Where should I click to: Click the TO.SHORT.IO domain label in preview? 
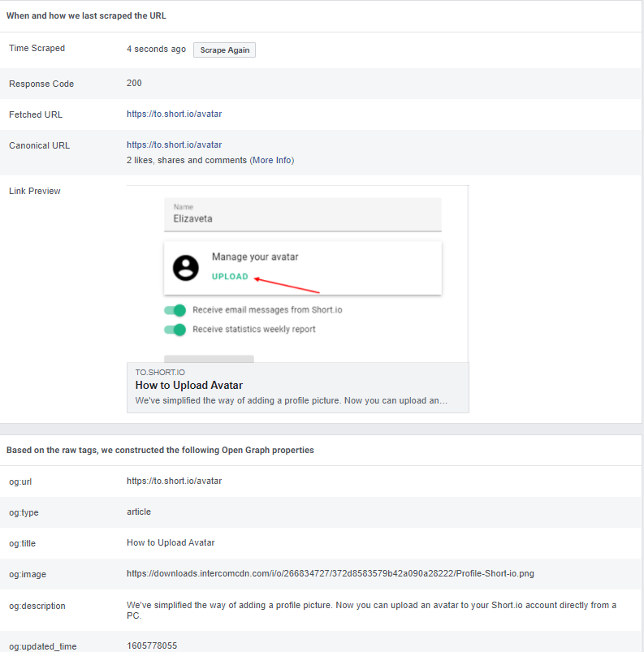160,373
